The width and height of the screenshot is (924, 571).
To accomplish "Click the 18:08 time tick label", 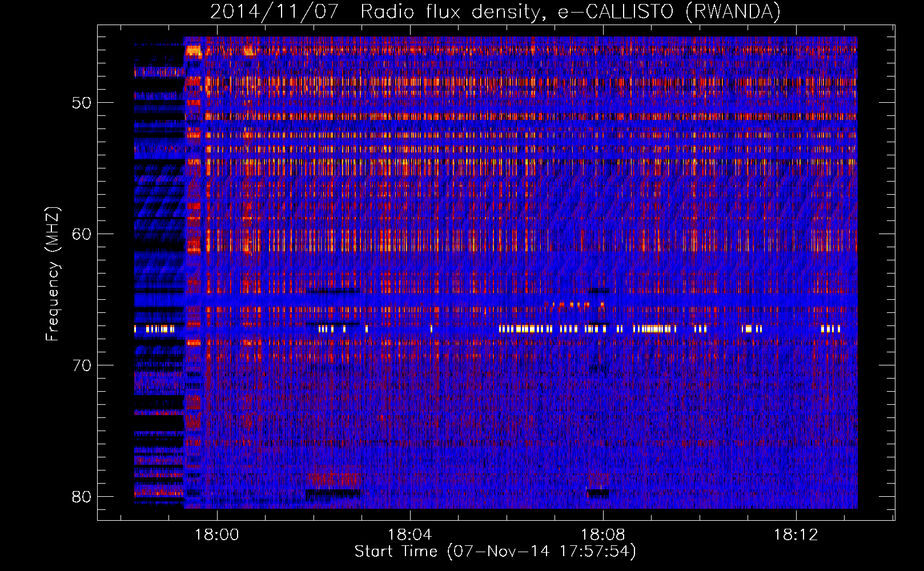I will coord(602,535).
